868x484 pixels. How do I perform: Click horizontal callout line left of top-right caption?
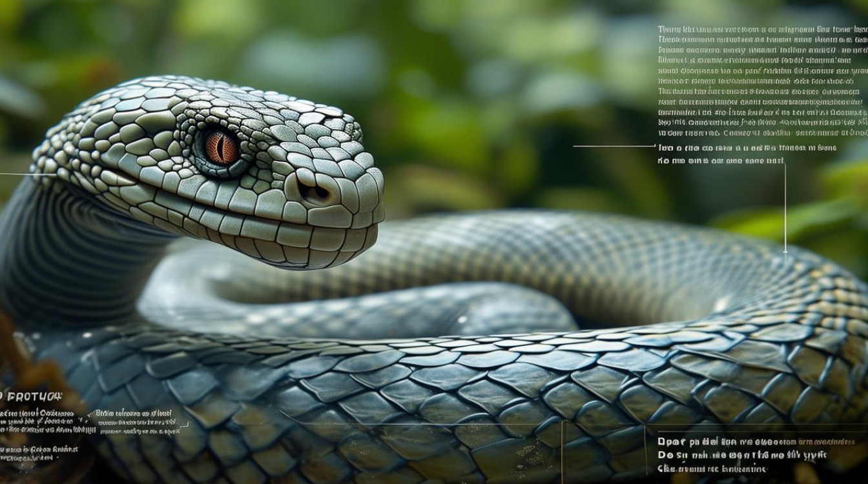[614, 146]
